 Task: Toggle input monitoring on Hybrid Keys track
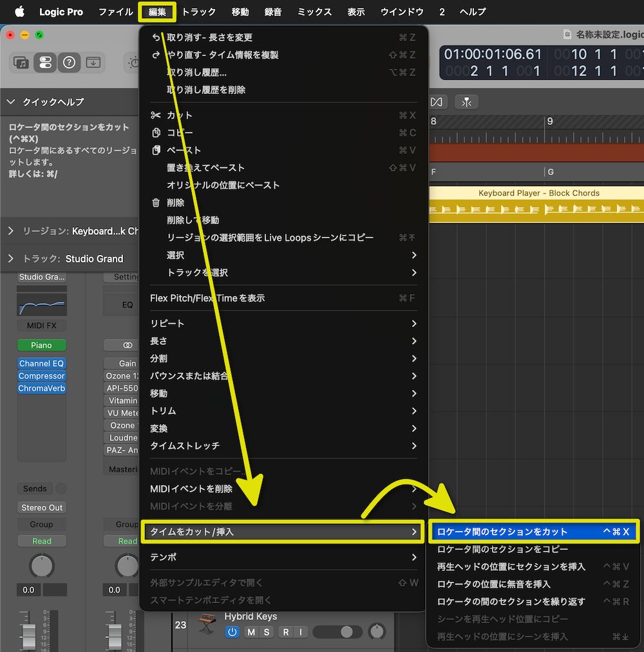tap(300, 632)
